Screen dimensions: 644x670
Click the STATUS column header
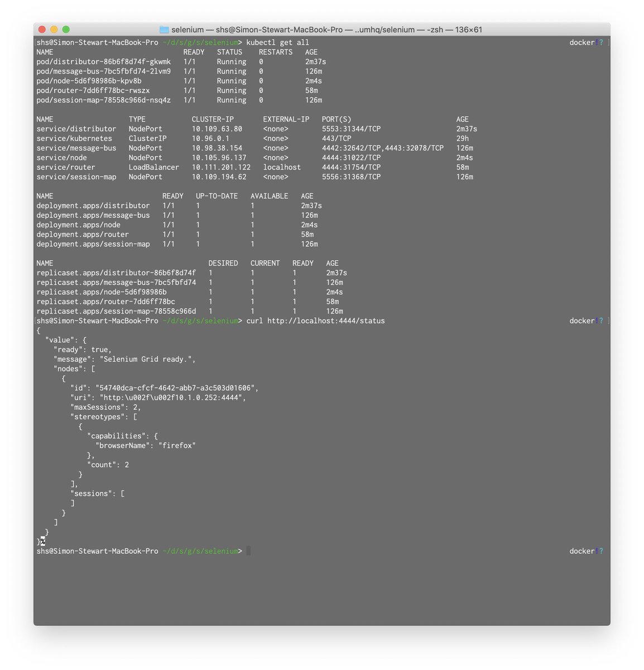coord(229,52)
